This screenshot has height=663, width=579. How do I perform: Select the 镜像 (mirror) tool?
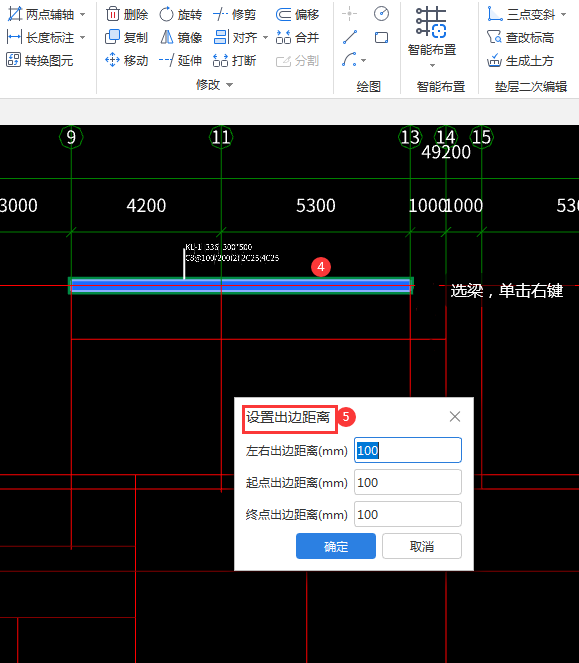(181, 37)
